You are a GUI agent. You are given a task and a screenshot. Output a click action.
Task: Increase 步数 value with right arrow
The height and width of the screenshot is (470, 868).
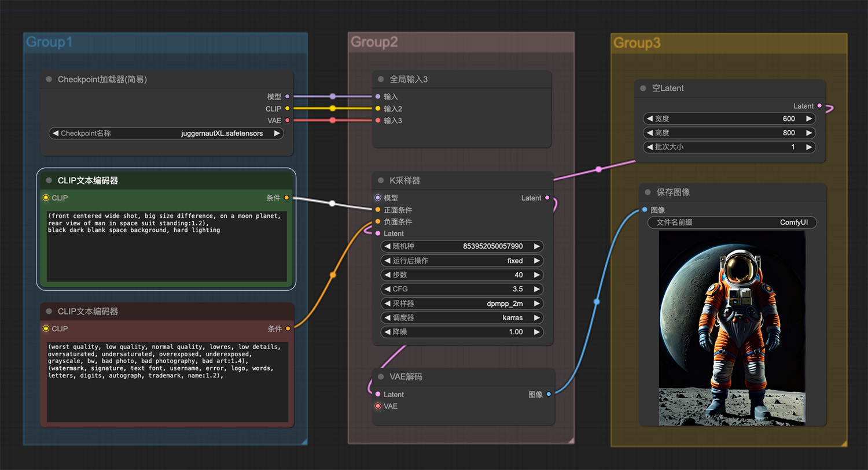click(536, 275)
